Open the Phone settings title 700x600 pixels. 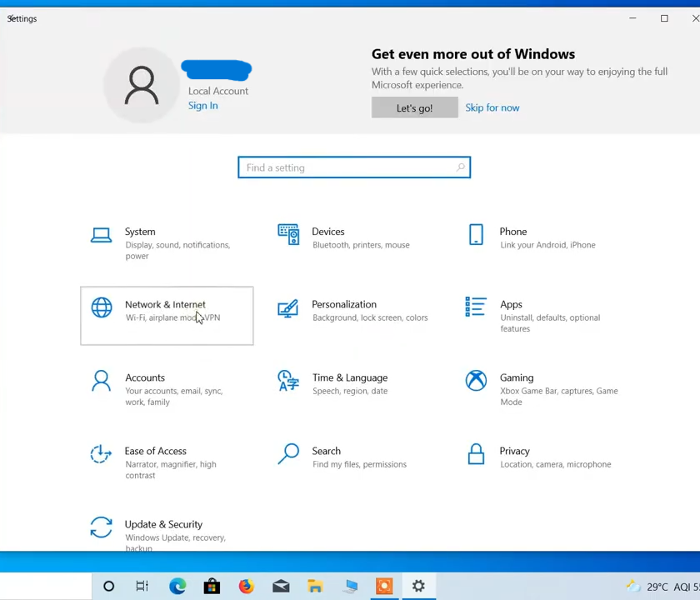pyautogui.click(x=513, y=232)
